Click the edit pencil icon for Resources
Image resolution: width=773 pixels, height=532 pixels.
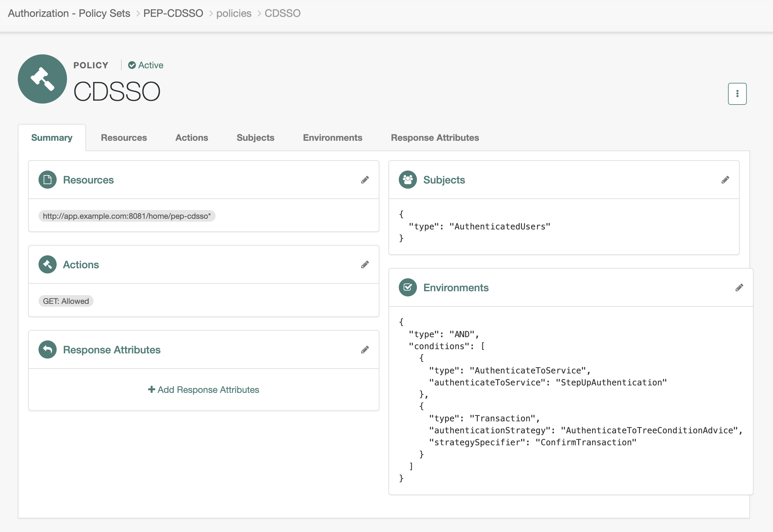click(365, 180)
